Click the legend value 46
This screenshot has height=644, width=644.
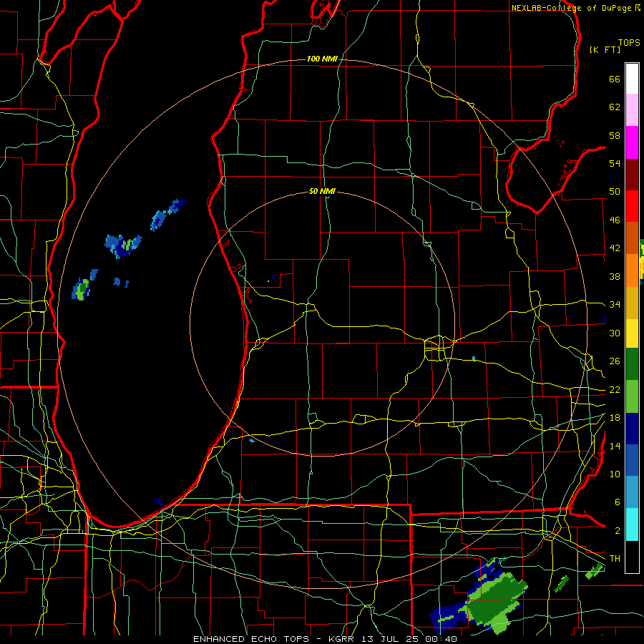(x=615, y=220)
